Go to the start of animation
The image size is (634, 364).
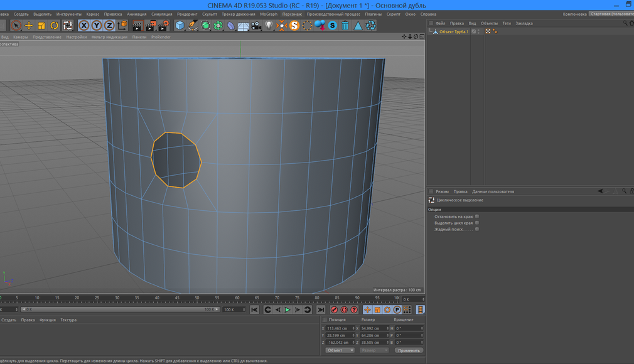pos(254,310)
